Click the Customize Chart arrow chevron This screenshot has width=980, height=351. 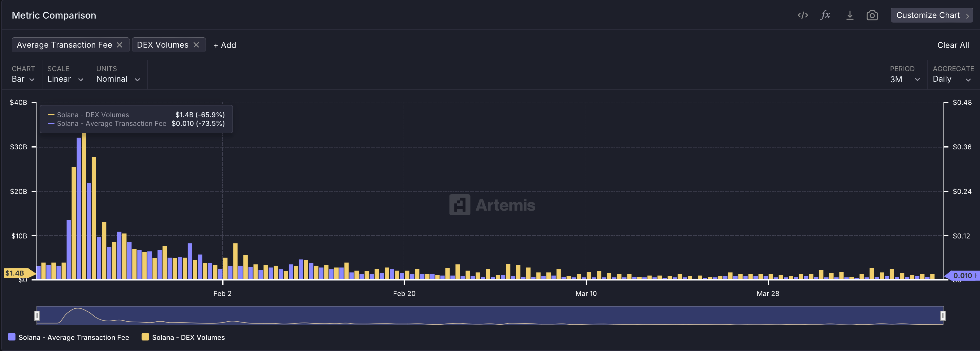pos(967,15)
